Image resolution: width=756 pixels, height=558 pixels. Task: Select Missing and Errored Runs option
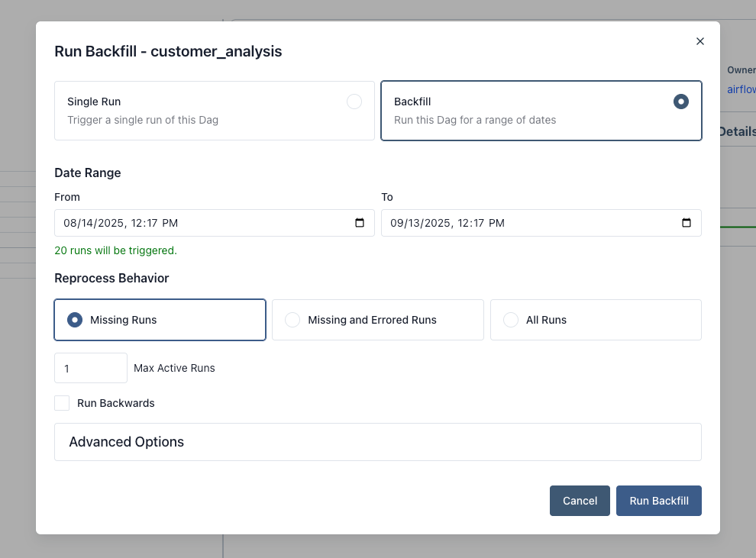292,320
